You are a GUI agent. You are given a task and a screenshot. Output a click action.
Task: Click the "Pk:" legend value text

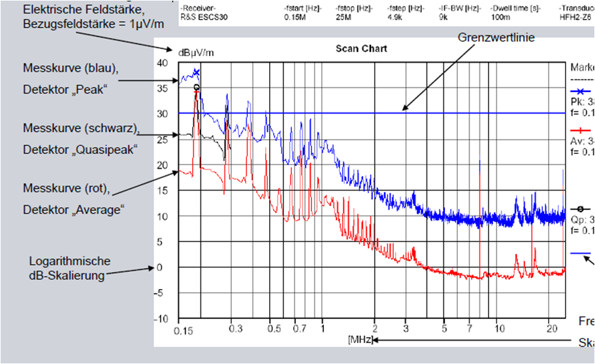click(x=583, y=102)
